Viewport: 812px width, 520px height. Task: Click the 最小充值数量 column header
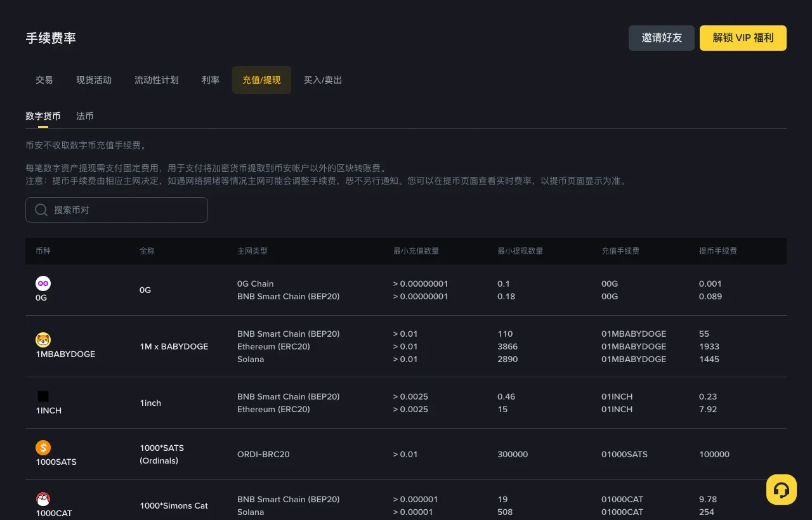pyautogui.click(x=416, y=251)
